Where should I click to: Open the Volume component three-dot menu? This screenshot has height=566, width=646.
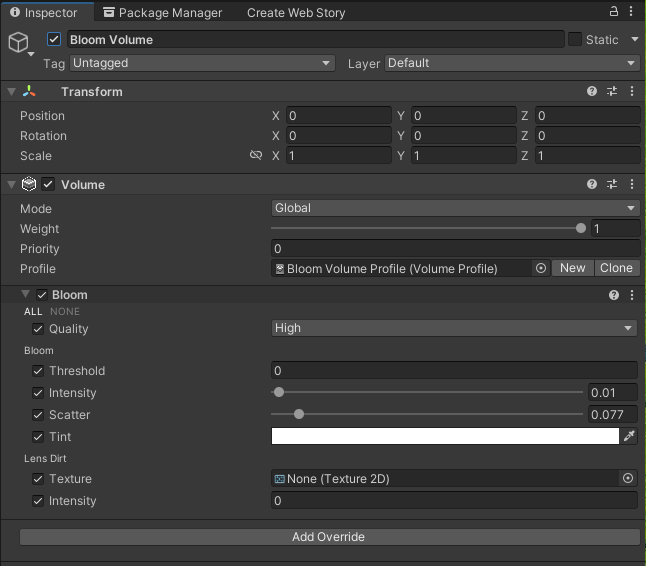click(631, 184)
